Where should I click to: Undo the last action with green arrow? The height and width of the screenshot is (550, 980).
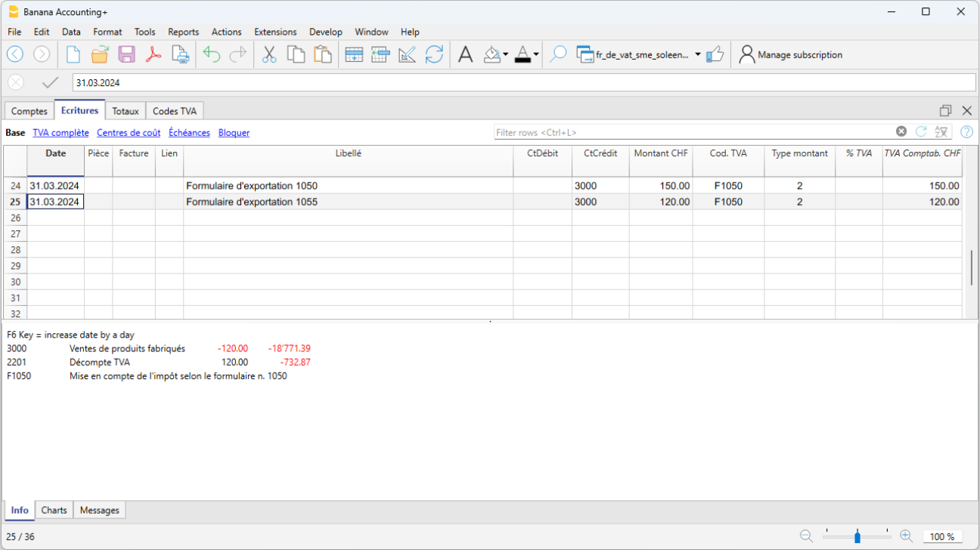212,54
